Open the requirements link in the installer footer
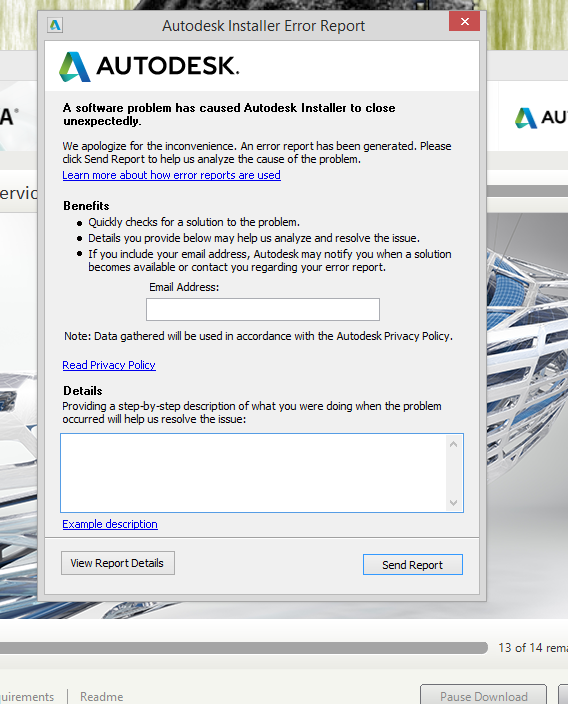568x704 pixels. [x=27, y=696]
